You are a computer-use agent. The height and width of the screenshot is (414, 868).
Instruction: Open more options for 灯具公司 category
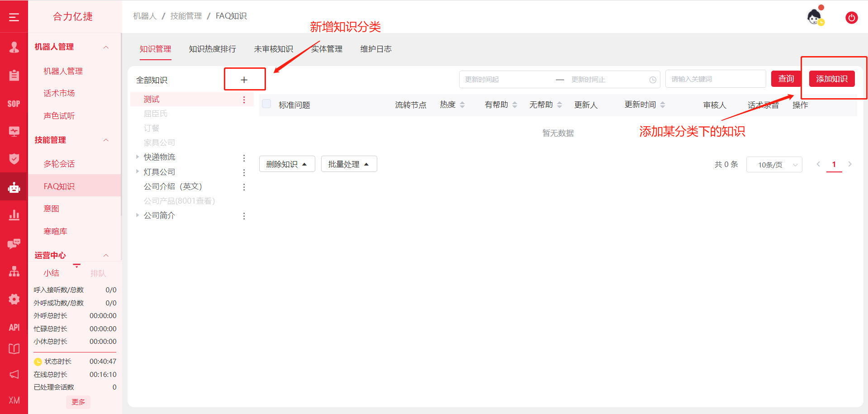(244, 172)
